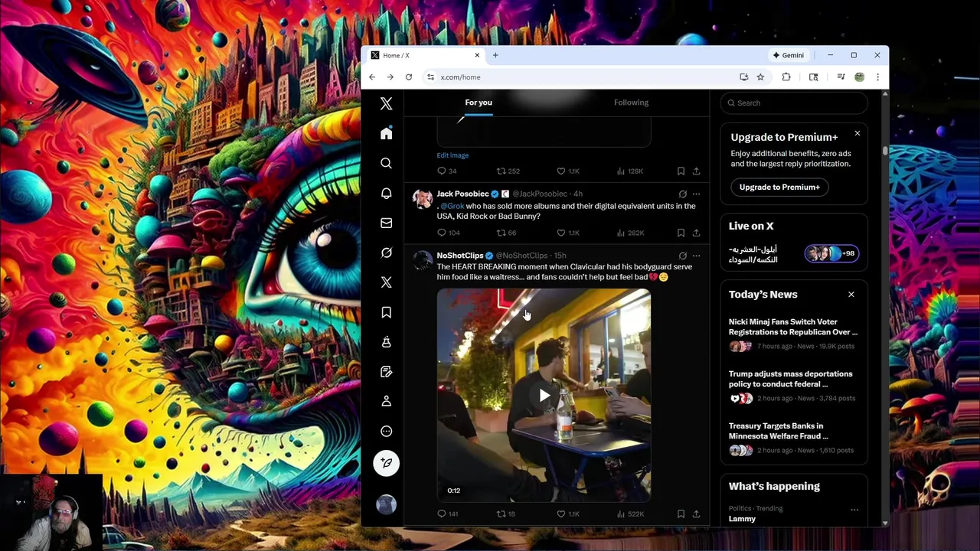Viewport: 980px width, 551px height.
Task: Share the NoShotClips post
Action: (696, 514)
